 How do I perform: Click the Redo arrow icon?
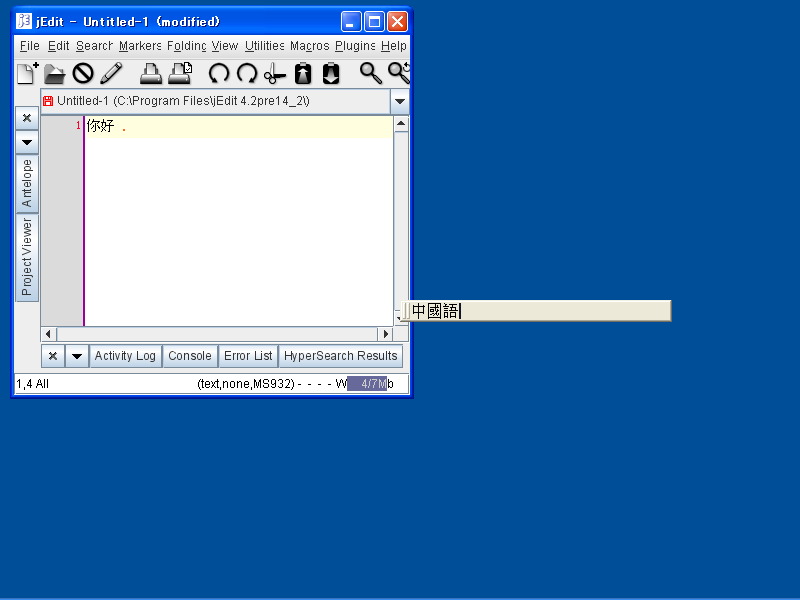point(247,73)
